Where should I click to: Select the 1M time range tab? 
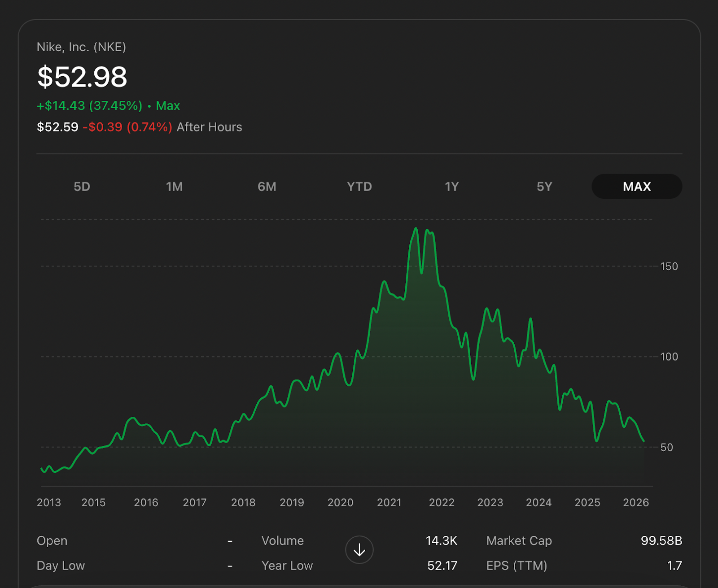click(175, 187)
